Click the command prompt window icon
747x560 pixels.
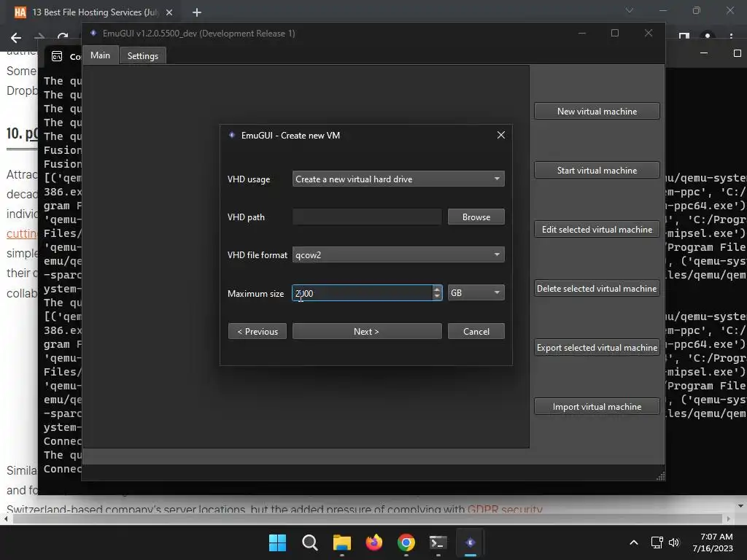click(x=57, y=56)
